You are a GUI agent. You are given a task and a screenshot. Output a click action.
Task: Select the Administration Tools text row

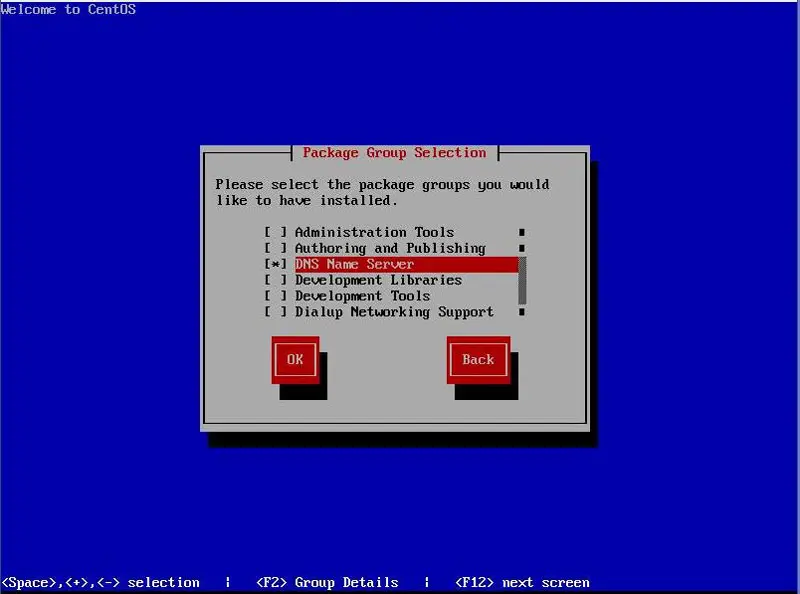(374, 232)
